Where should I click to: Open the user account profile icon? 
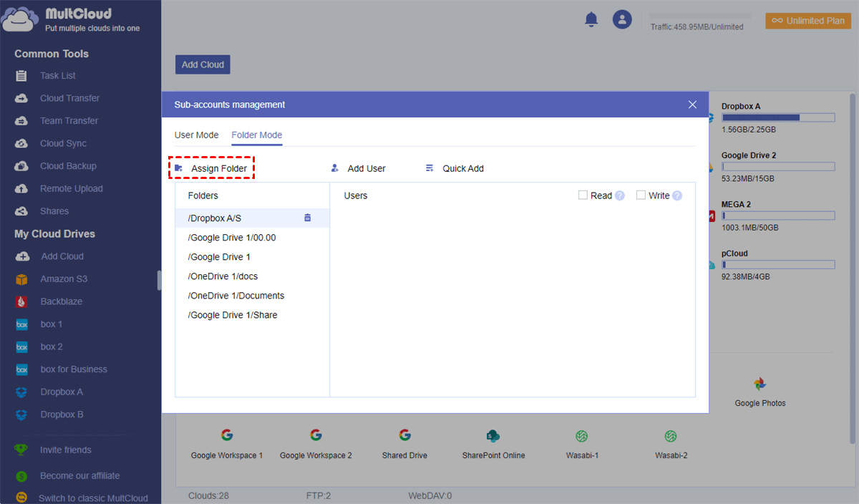click(x=622, y=19)
